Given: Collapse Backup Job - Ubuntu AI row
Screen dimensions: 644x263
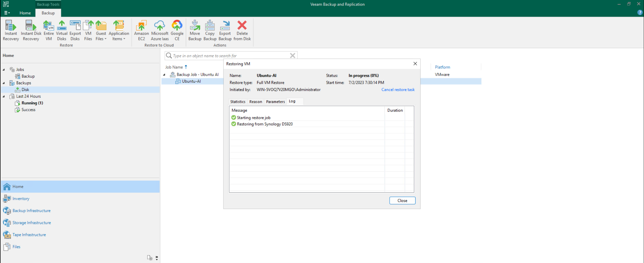Looking at the screenshot, I should point(164,74).
